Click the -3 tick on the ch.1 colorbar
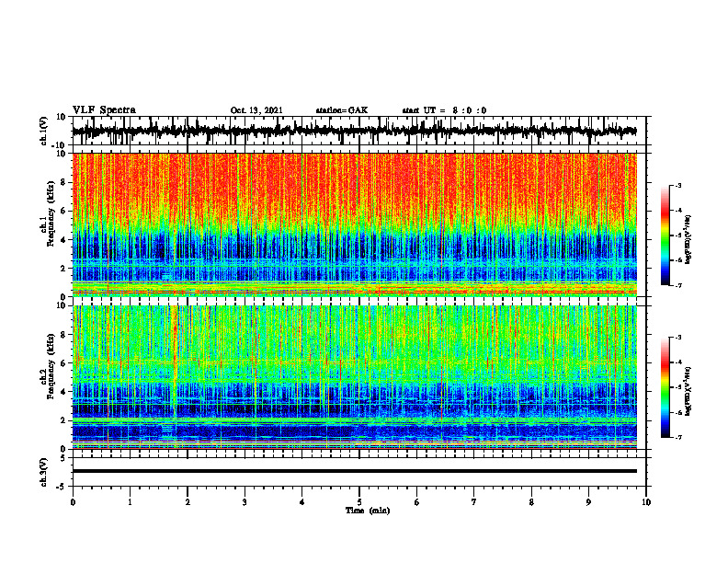The image size is (728, 563). [678, 186]
